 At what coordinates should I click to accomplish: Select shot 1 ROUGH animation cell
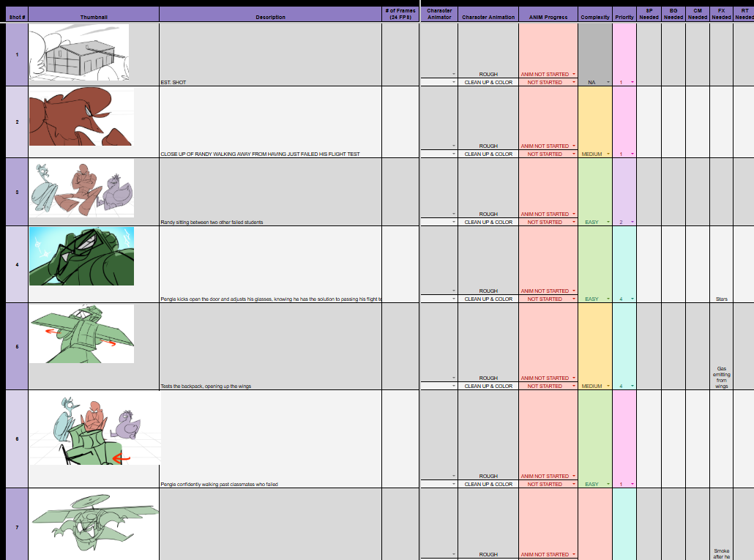(488, 51)
